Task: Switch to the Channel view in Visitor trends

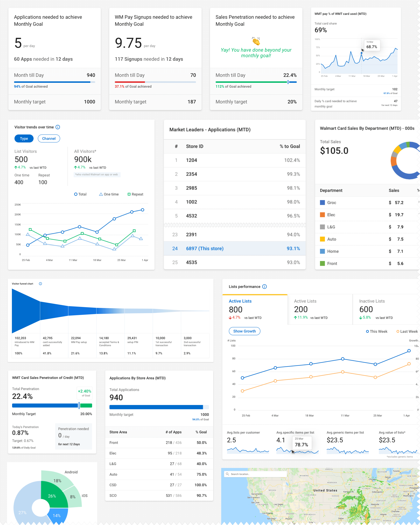Action: coord(49,138)
